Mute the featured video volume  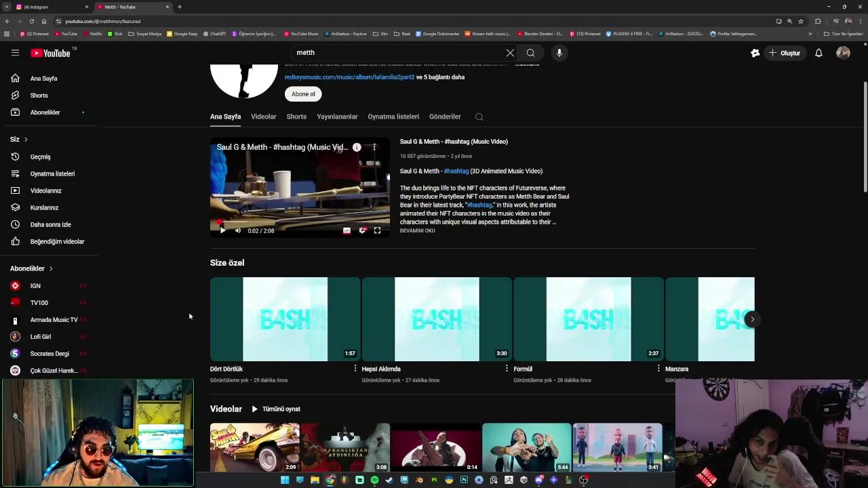(238, 230)
